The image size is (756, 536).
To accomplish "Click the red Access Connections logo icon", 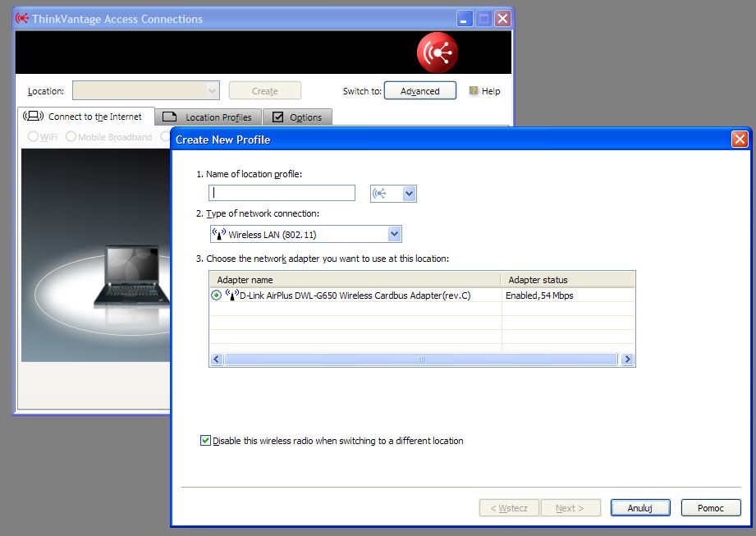I will [438, 53].
